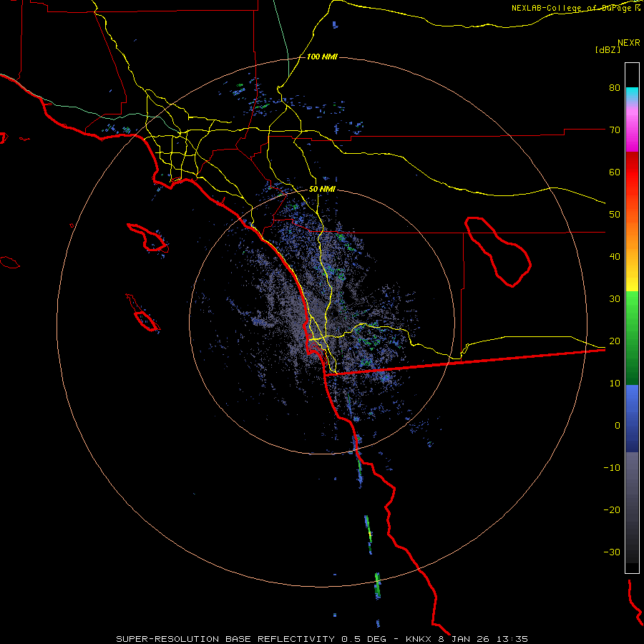The image size is (644, 644).
Task: Click the 60 dBZ scale value
Action: [615, 172]
